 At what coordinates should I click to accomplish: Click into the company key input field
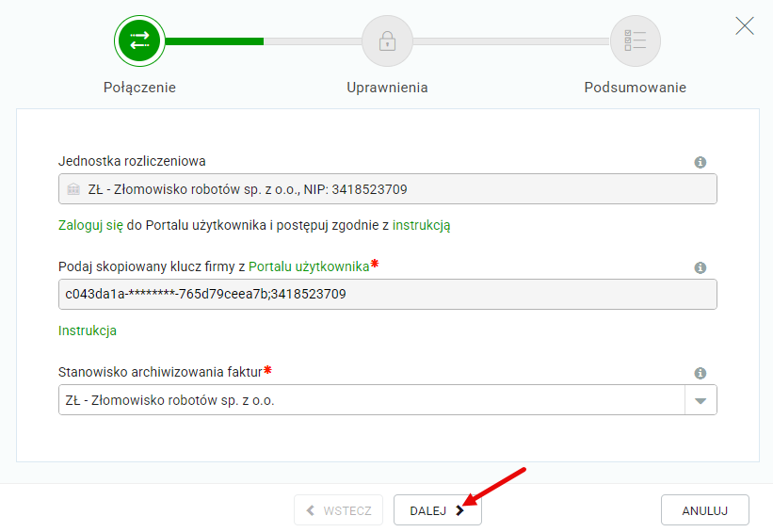[387, 295]
